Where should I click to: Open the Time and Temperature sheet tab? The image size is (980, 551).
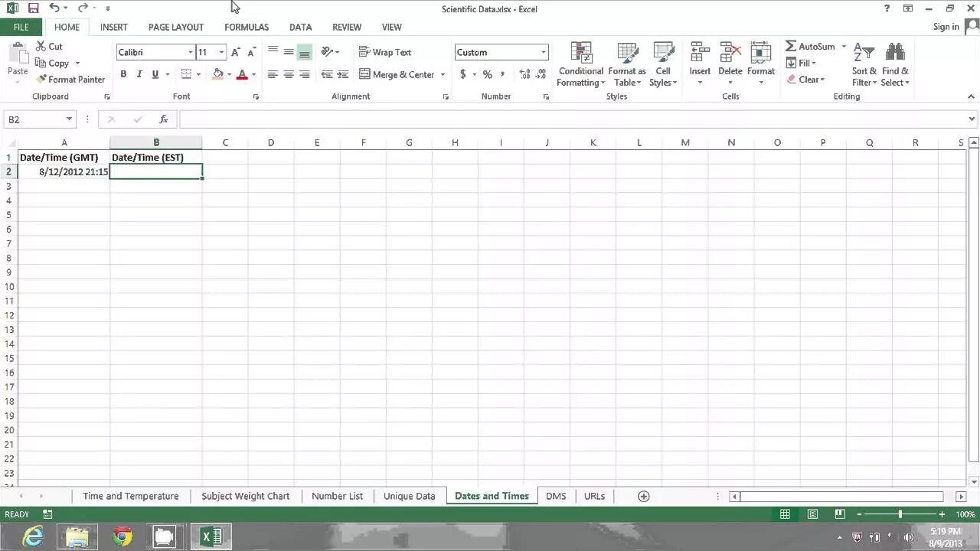click(131, 496)
